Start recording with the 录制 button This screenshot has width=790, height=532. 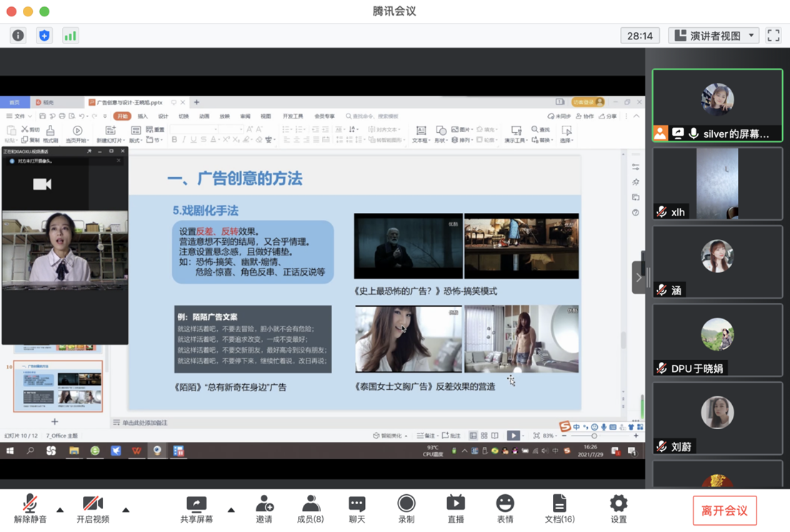406,509
